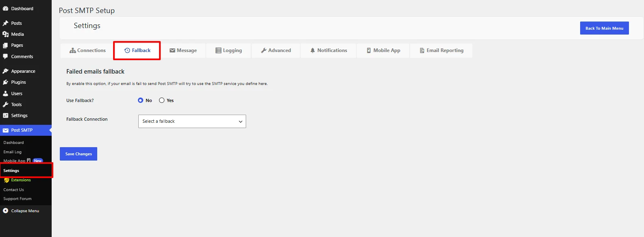
Task: Switch to the Message tab
Action: point(183,50)
